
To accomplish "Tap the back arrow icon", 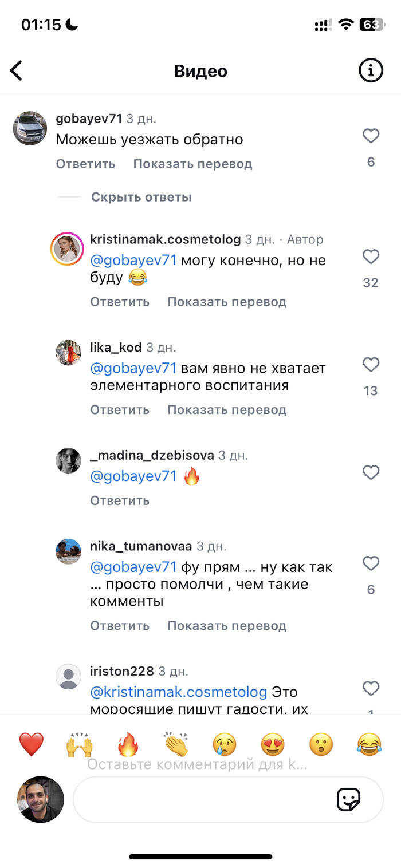I will click(x=16, y=71).
